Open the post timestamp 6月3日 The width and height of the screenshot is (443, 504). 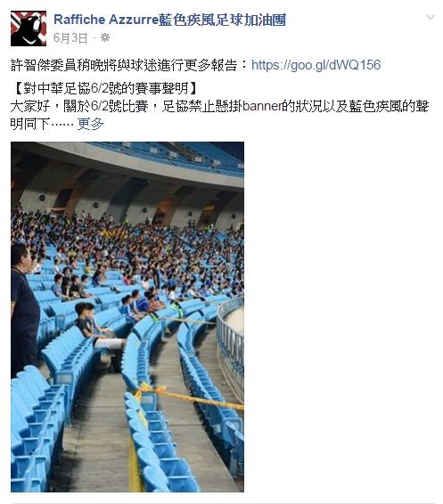[70, 38]
